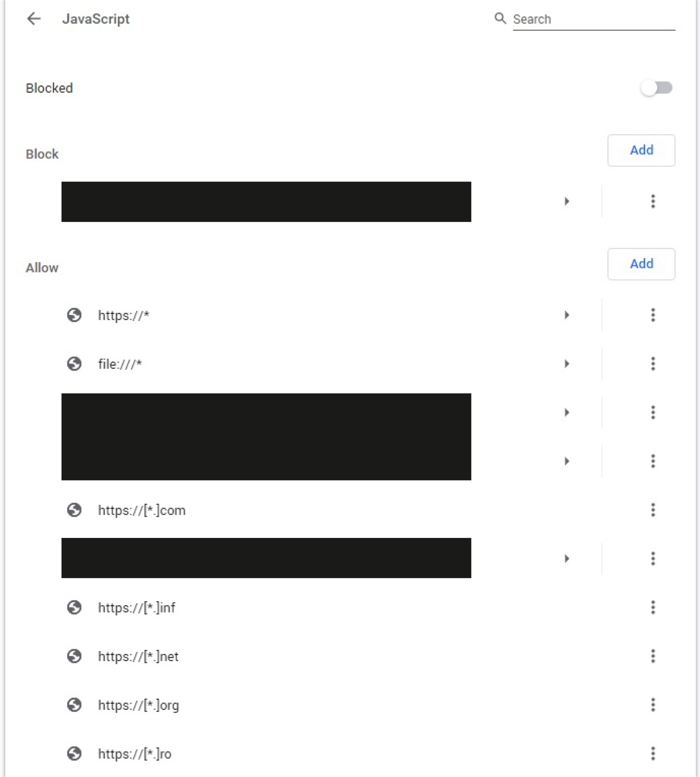Open more actions for file:///* entry
This screenshot has height=777, width=700.
653,364
